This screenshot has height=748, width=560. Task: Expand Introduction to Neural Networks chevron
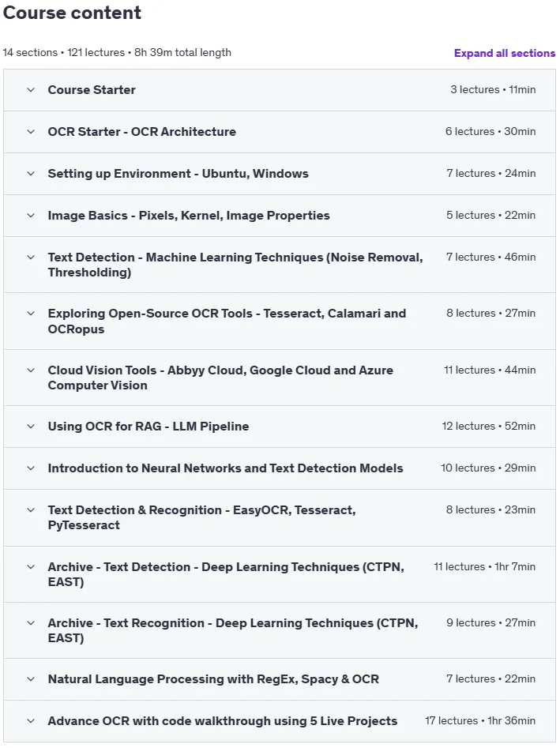point(31,468)
